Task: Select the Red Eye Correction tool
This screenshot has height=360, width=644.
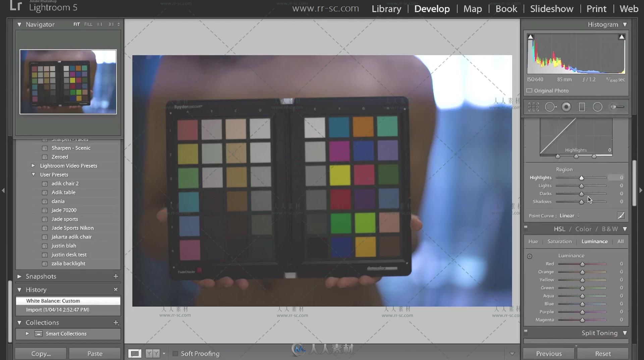Action: pyautogui.click(x=566, y=107)
